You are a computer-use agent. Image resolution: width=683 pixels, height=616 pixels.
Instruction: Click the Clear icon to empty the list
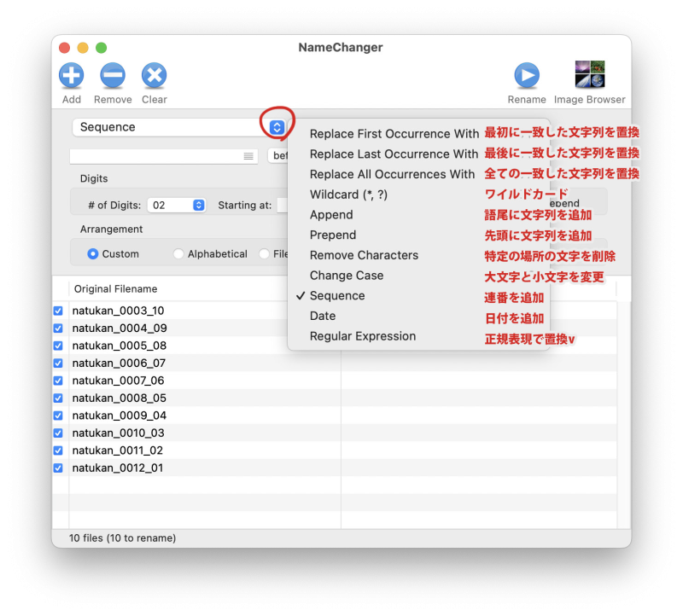pos(154,77)
